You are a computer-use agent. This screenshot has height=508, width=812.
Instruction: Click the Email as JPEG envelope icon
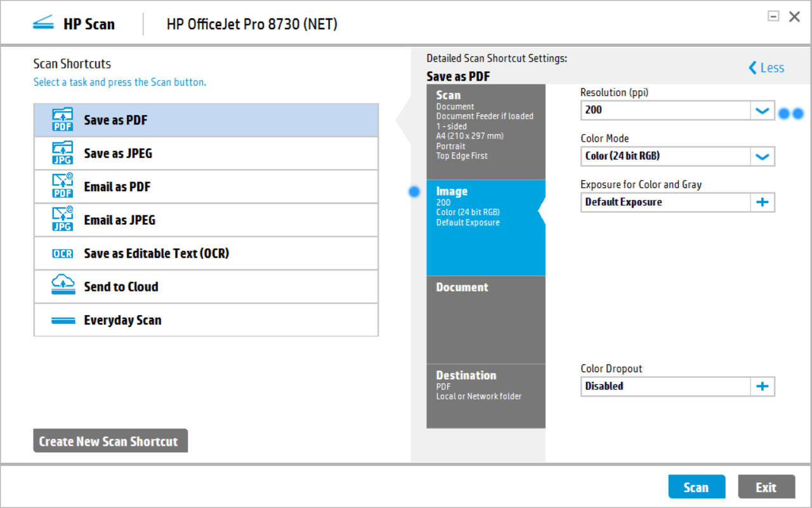click(63, 220)
